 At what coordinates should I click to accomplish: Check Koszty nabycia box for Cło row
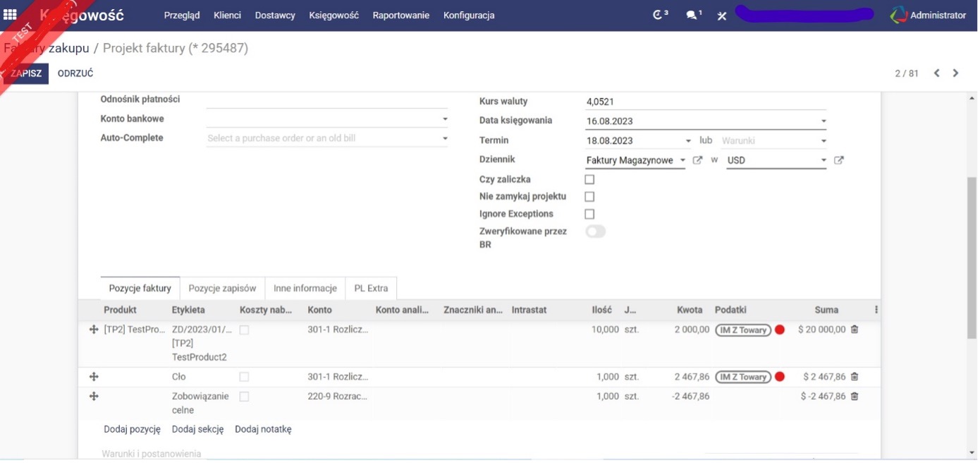[x=244, y=377]
